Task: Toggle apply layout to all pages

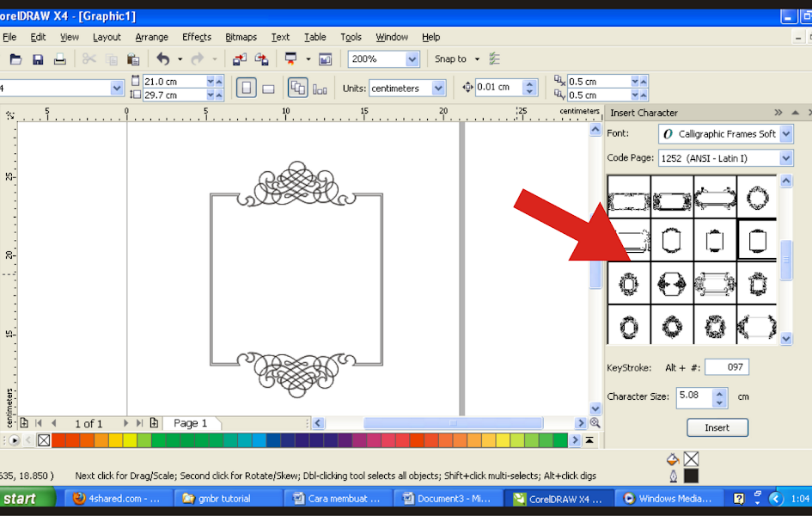Action: point(298,88)
